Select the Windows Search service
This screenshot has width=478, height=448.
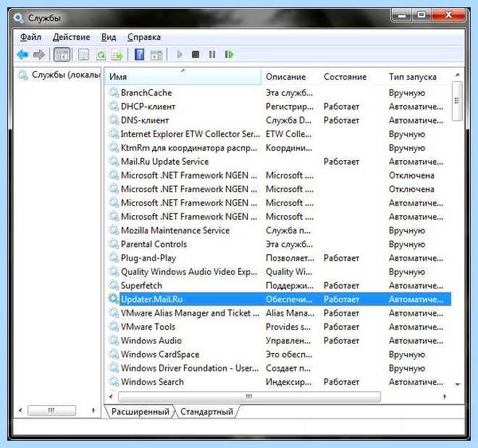280,382
